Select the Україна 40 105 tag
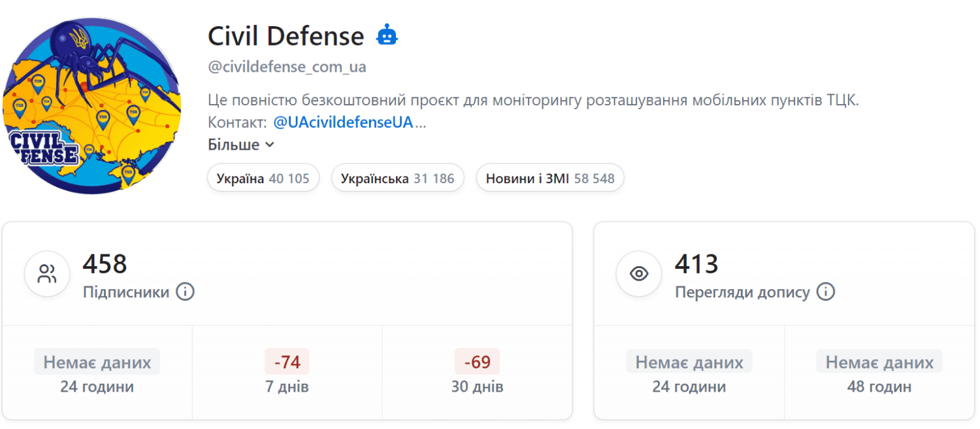 263,179
